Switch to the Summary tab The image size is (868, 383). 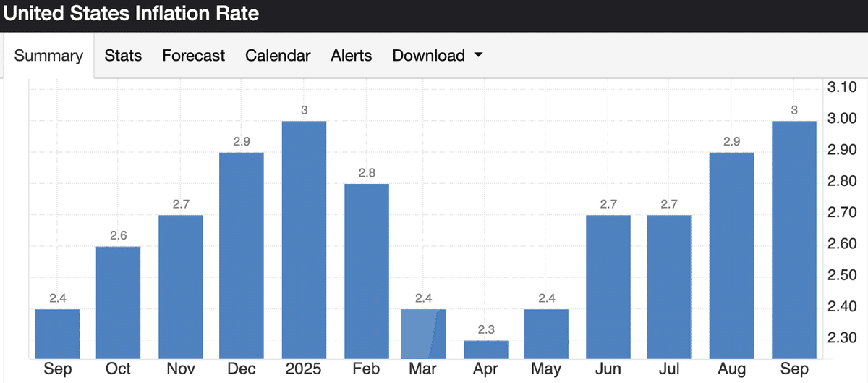[48, 56]
